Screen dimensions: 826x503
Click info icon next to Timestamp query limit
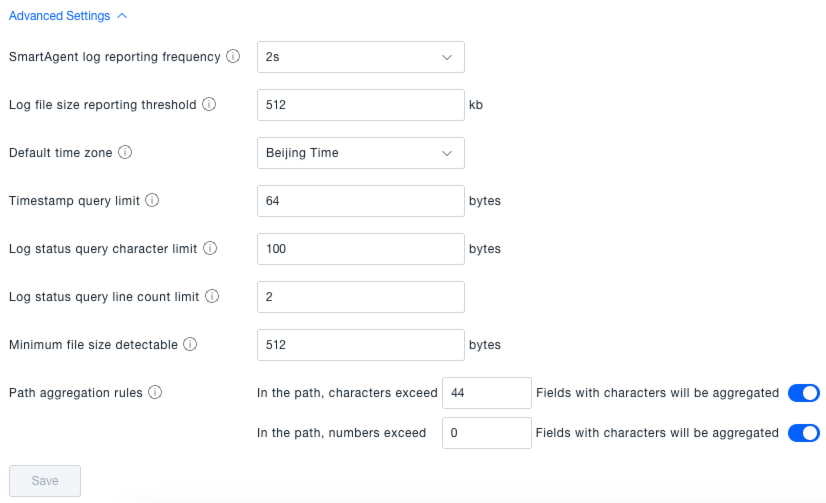[152, 201]
